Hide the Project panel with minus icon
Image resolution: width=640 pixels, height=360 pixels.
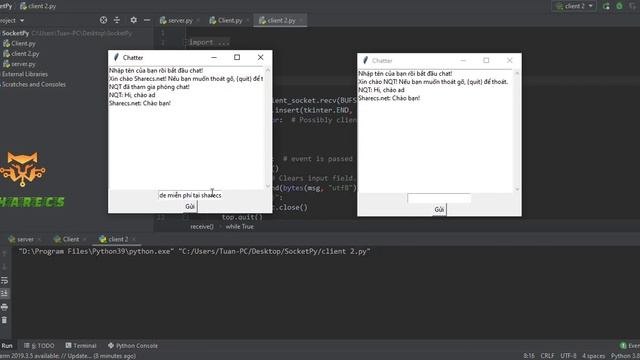147,20
